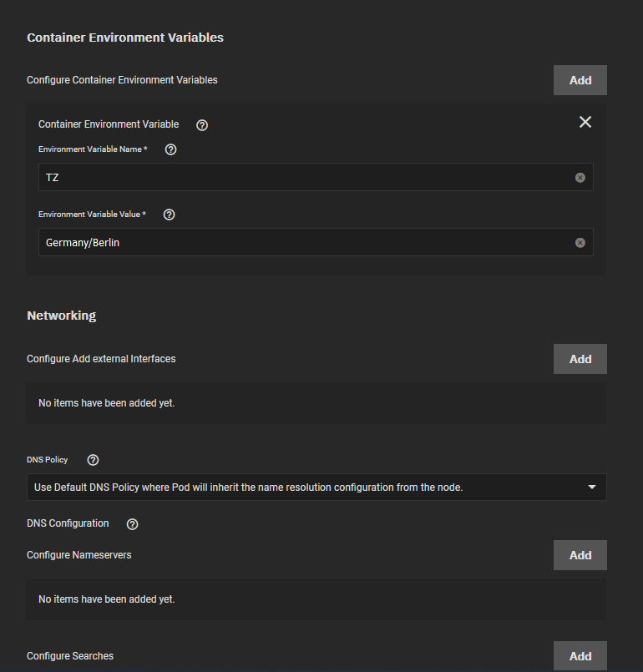Open DNS Policy help tooltip icon
This screenshot has width=643, height=672.
pos(93,460)
